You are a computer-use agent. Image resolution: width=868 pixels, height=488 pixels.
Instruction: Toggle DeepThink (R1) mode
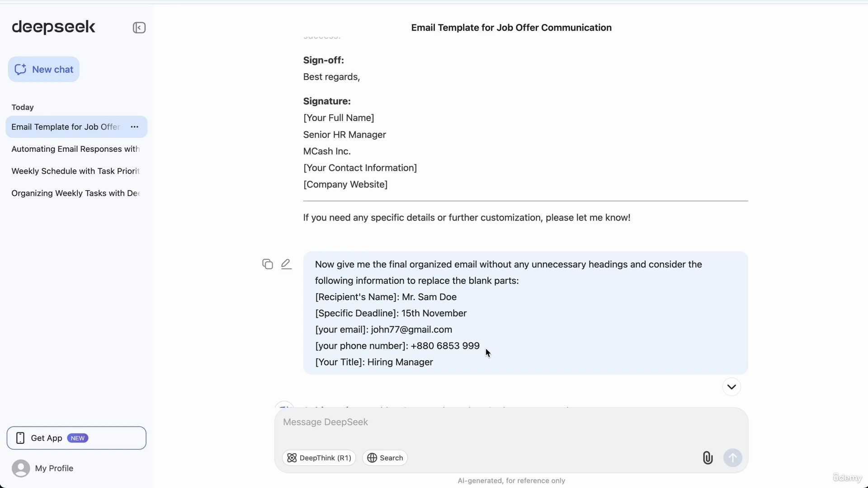(x=319, y=458)
